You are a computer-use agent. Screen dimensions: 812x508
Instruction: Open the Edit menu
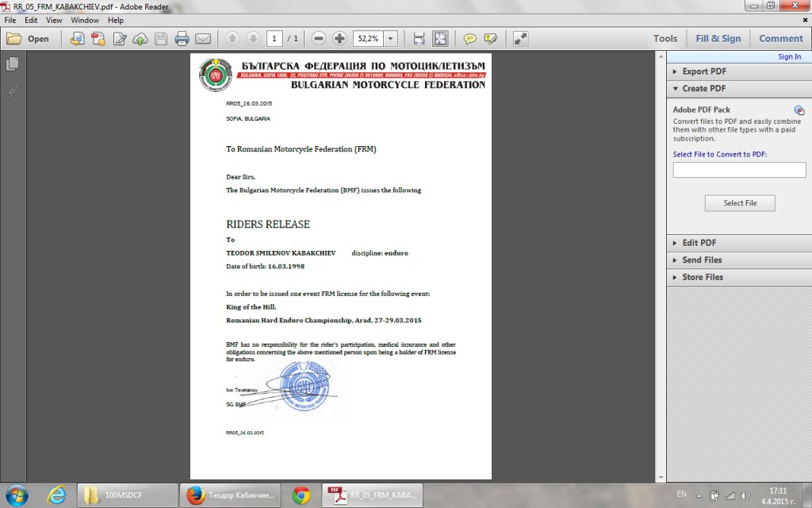click(31, 20)
